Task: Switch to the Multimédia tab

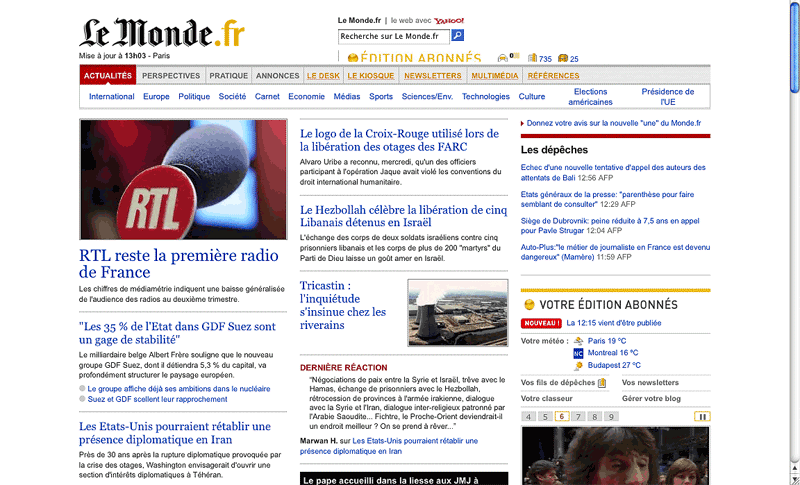Action: coord(495,76)
